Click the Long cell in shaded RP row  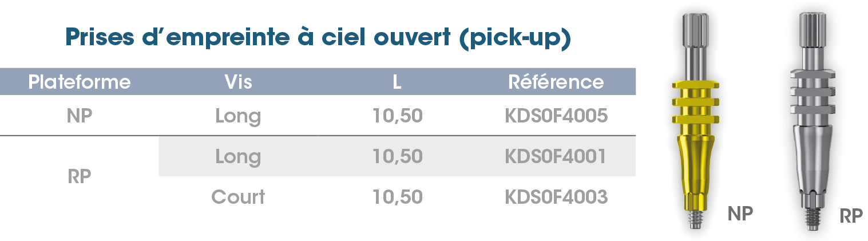coord(239,157)
